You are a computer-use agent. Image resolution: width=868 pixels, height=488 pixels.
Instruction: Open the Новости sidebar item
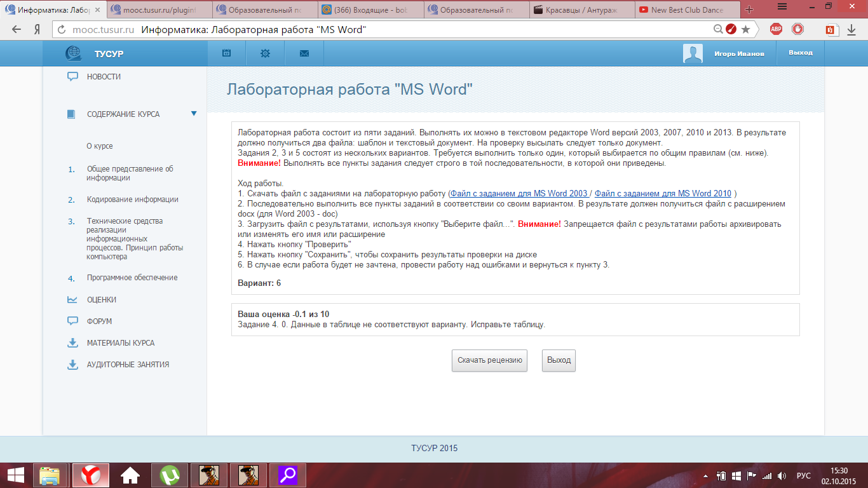104,77
